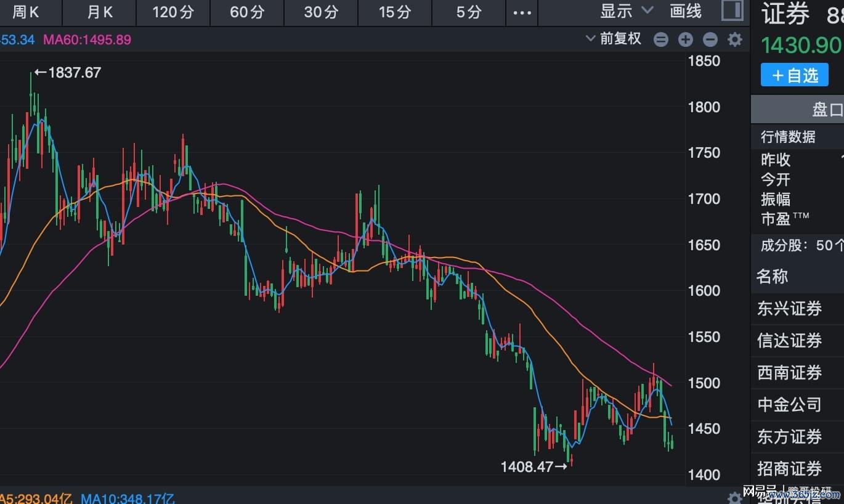
Task: Click the 名称 column header
Action: coord(773,276)
